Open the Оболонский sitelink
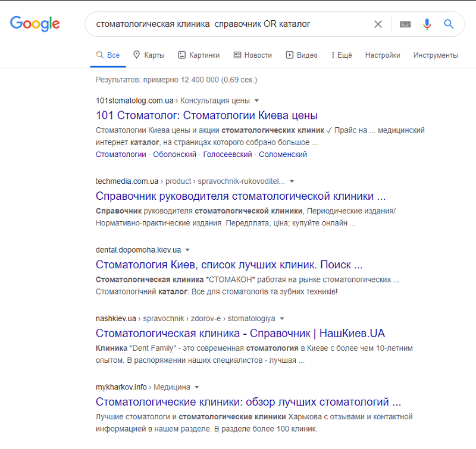Image resolution: width=476 pixels, height=449 pixels. pyautogui.click(x=174, y=154)
